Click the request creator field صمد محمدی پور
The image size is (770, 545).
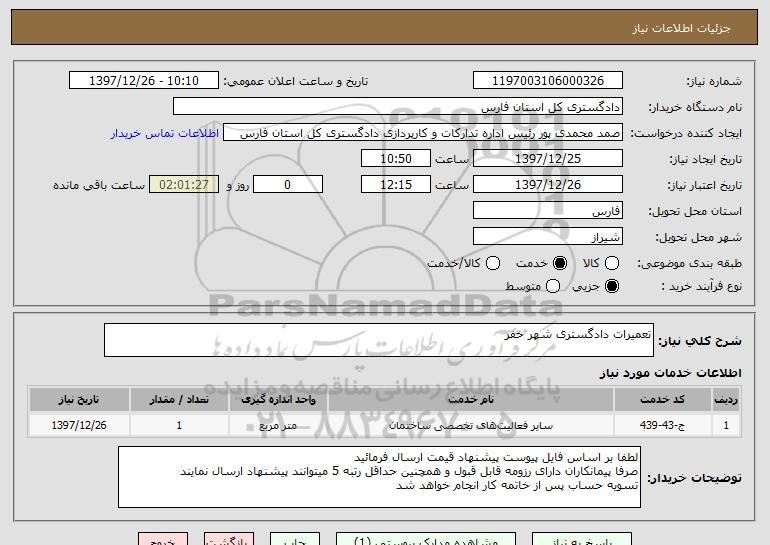[423, 133]
